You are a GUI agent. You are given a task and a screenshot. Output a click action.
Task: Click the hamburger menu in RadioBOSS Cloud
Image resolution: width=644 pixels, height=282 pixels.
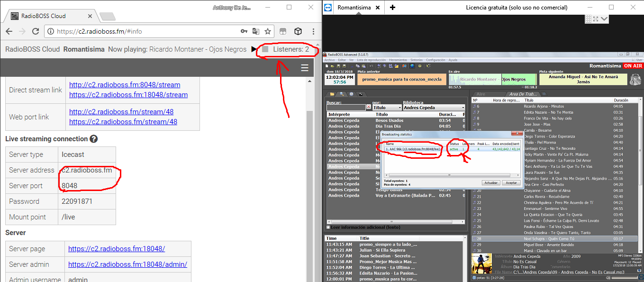click(x=305, y=68)
